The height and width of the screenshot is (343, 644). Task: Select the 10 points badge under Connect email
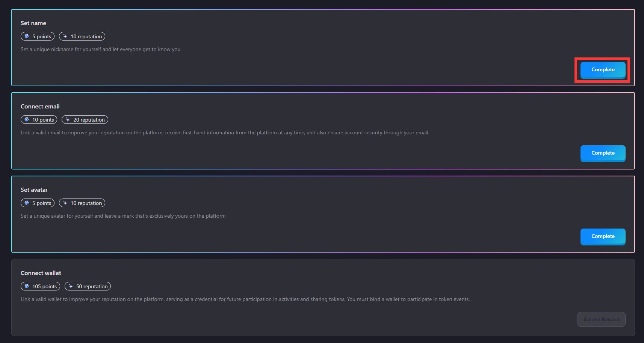tap(39, 120)
